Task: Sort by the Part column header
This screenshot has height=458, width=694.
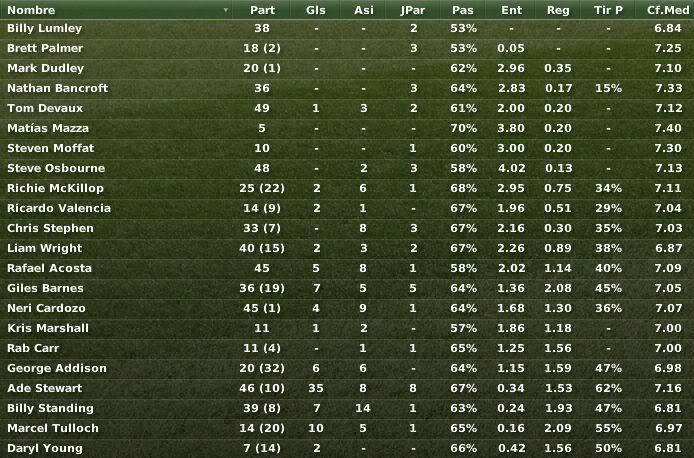Action: (x=262, y=10)
